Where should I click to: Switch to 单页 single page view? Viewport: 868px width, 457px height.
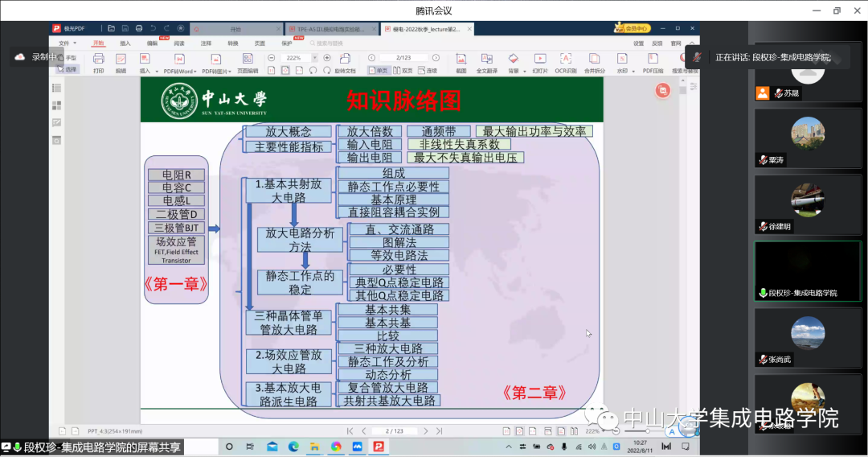tap(378, 70)
